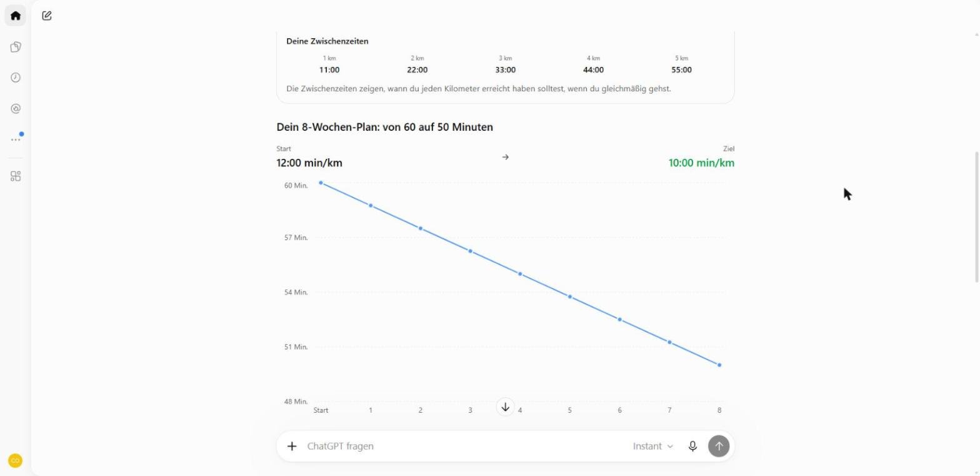Open the Instant model dropdown
This screenshot has height=476, width=980.
[653, 446]
